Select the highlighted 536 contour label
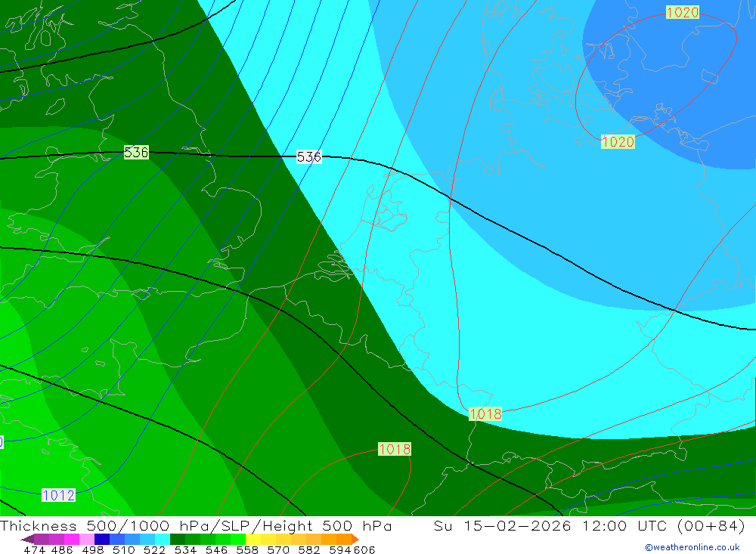This screenshot has width=756, height=554. pyautogui.click(x=136, y=153)
